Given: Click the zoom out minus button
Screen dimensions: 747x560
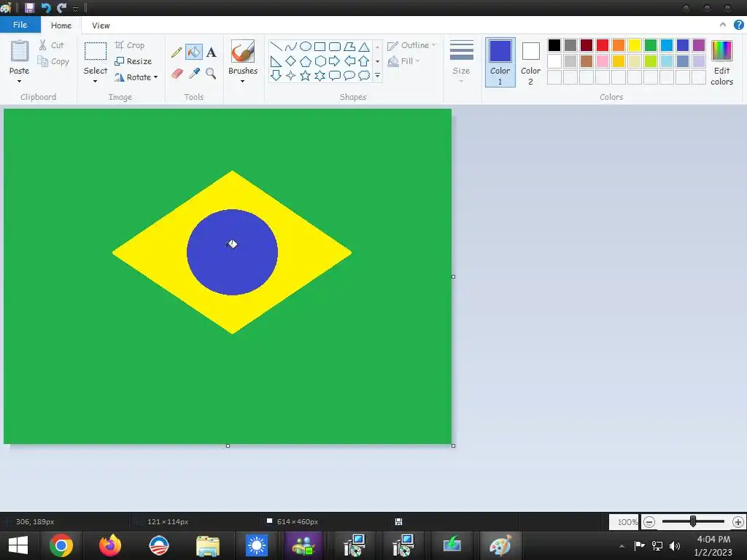Looking at the screenshot, I should coord(649,522).
